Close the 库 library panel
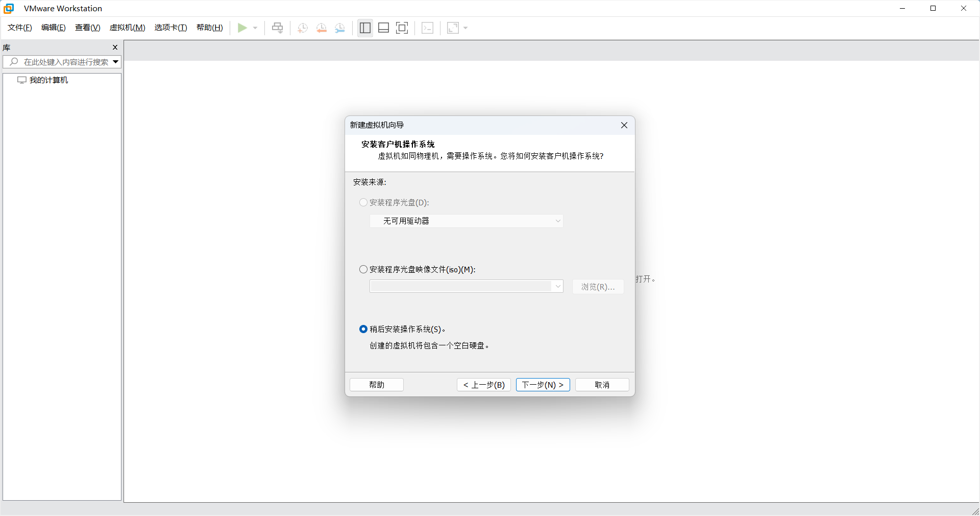 [x=115, y=47]
